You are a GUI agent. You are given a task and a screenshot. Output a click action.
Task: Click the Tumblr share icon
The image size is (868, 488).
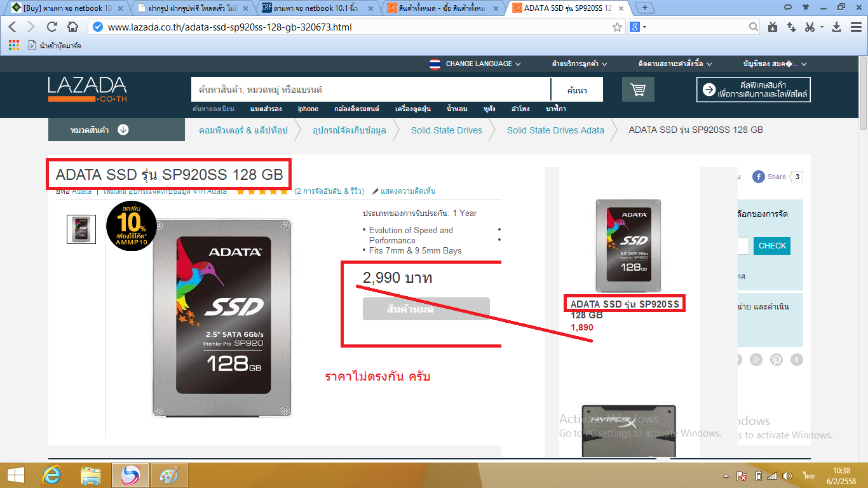pos(796,360)
